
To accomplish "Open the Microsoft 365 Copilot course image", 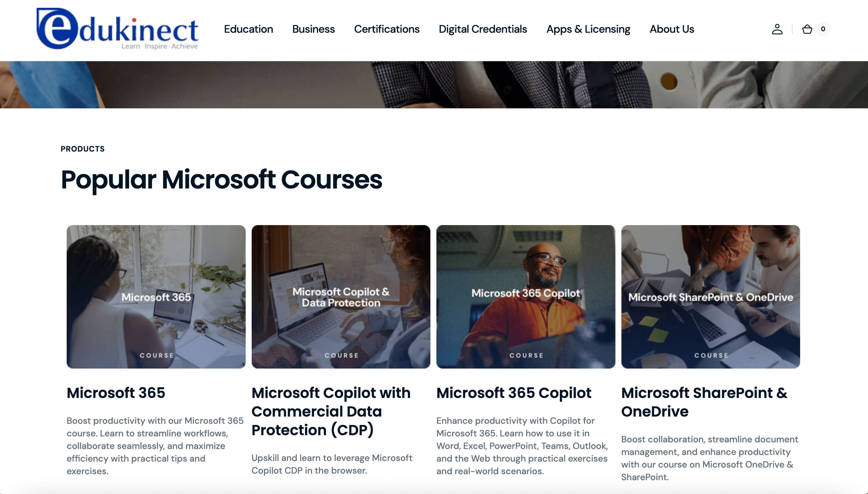I will [x=526, y=297].
